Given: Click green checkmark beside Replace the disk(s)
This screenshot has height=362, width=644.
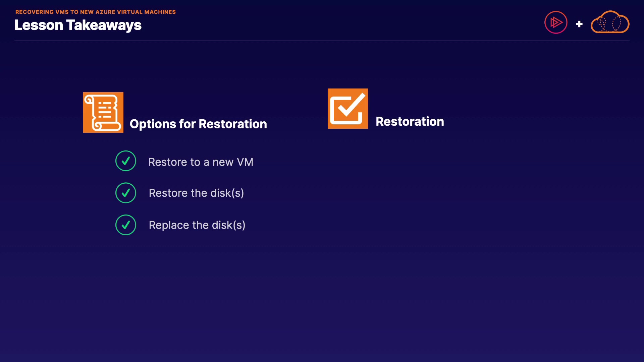Looking at the screenshot, I should 126,225.
